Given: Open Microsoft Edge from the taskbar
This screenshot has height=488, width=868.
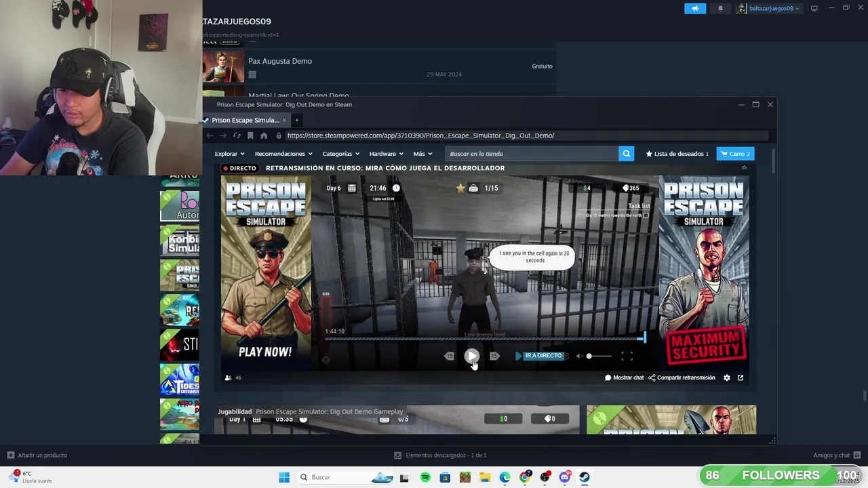Looking at the screenshot, I should pos(505,477).
